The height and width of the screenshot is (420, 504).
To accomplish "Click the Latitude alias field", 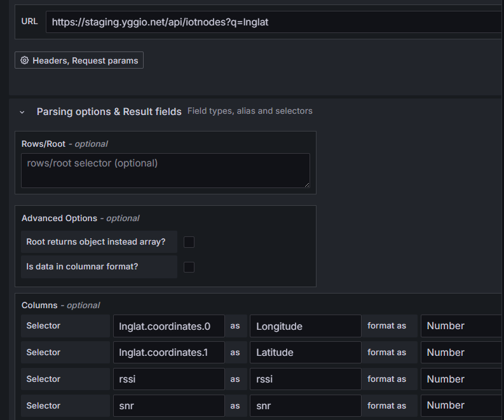I will point(305,353).
